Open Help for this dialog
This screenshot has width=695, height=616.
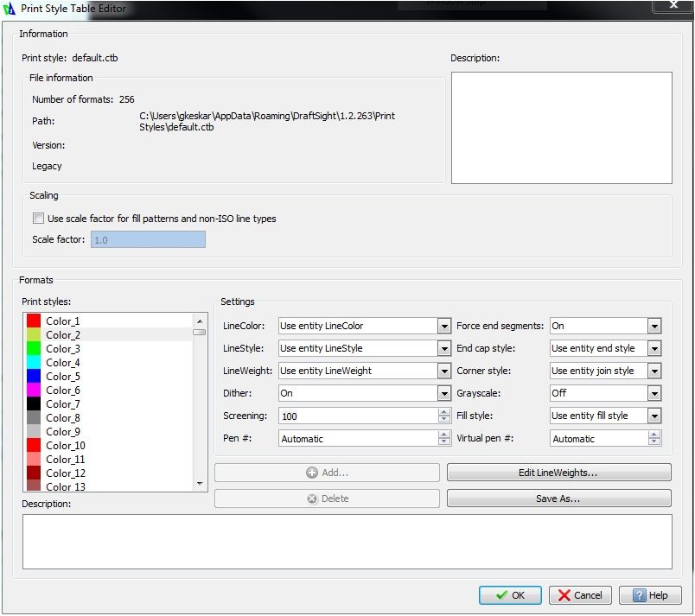(x=650, y=595)
